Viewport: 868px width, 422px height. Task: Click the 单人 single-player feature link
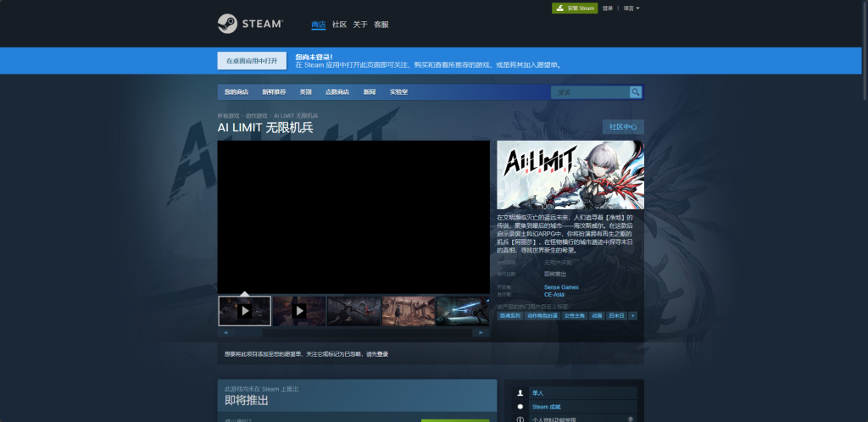pos(537,393)
